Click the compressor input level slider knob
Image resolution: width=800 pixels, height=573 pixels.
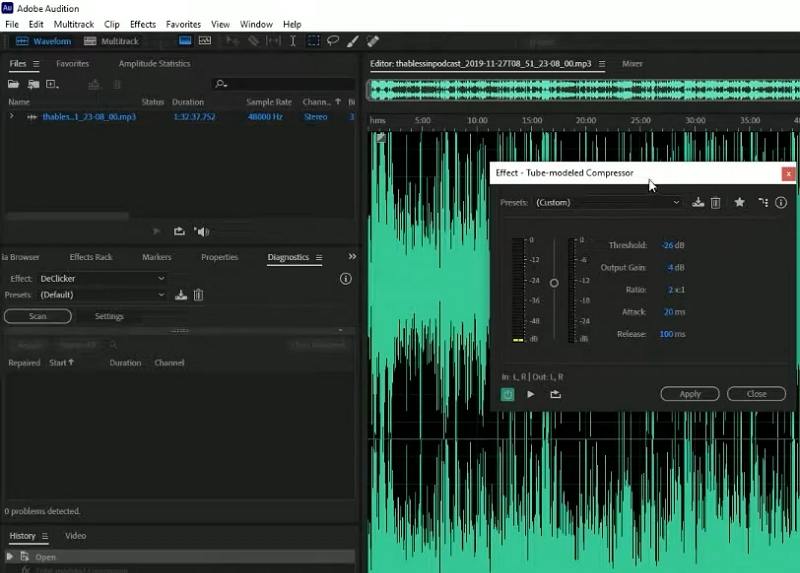coord(554,283)
